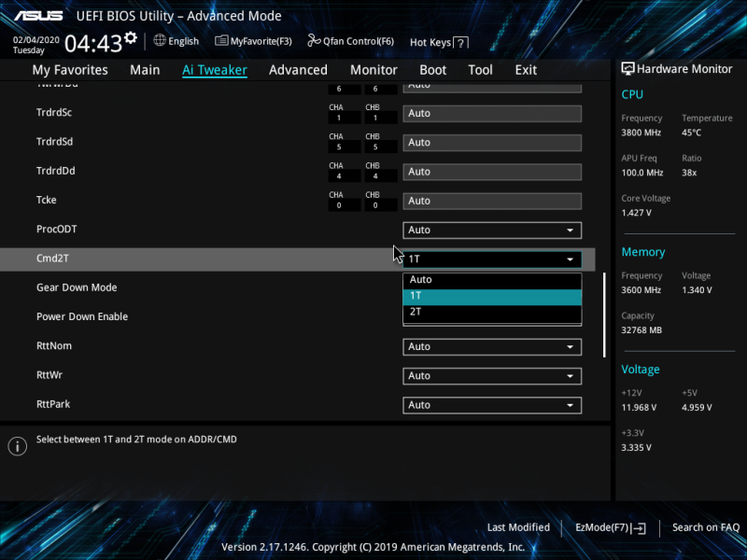This screenshot has height=560, width=747.
Task: Click the EzMode exit arrow icon
Action: (x=639, y=528)
